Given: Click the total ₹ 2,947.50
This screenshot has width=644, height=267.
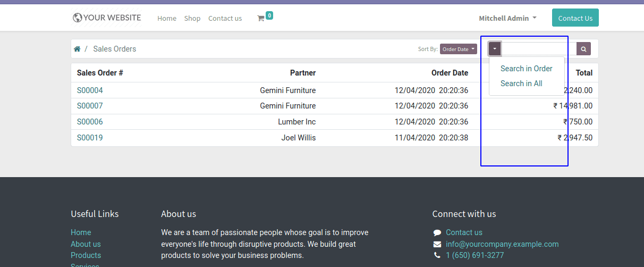Looking at the screenshot, I should [575, 138].
